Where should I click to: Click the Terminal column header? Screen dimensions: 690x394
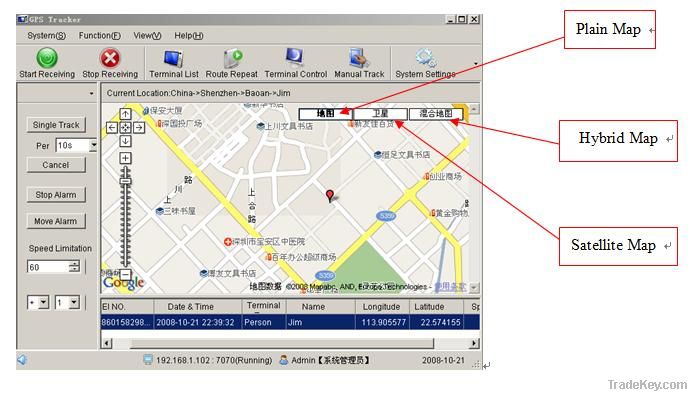pyautogui.click(x=264, y=306)
